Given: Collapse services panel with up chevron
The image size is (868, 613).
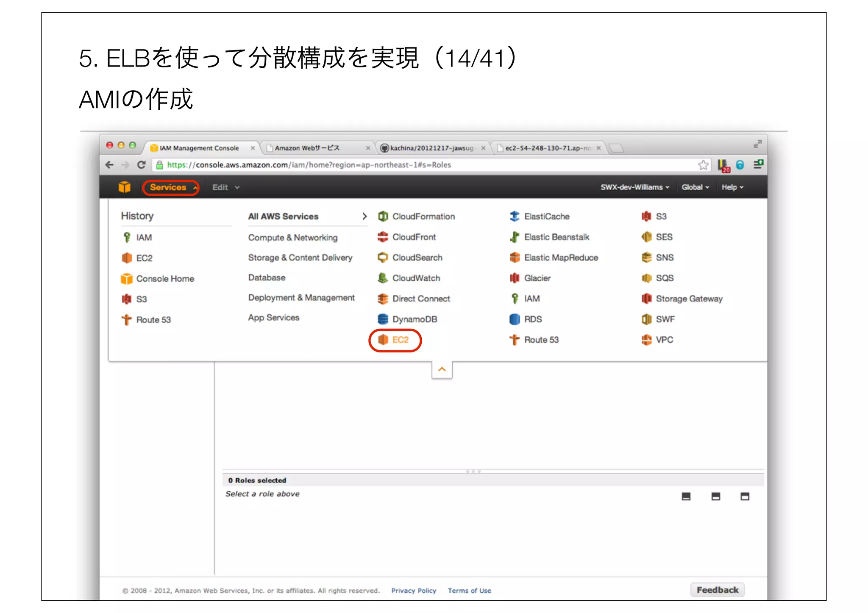Looking at the screenshot, I should [442, 369].
